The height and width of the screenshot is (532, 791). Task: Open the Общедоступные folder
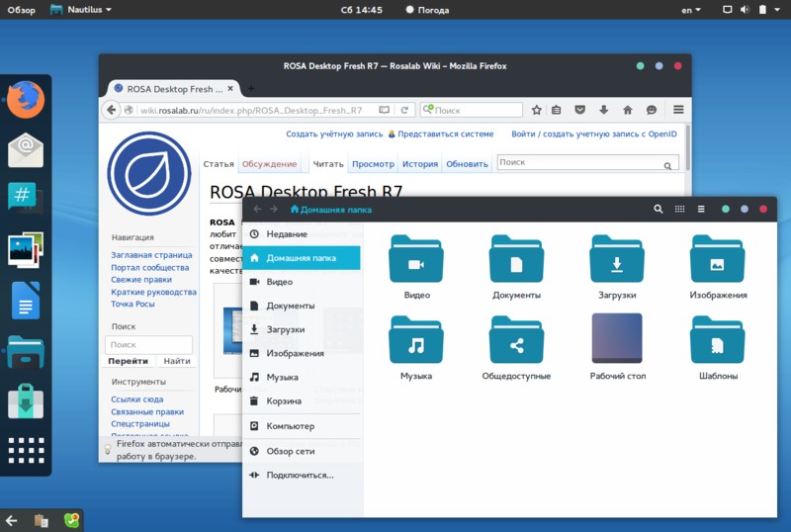[x=516, y=348]
